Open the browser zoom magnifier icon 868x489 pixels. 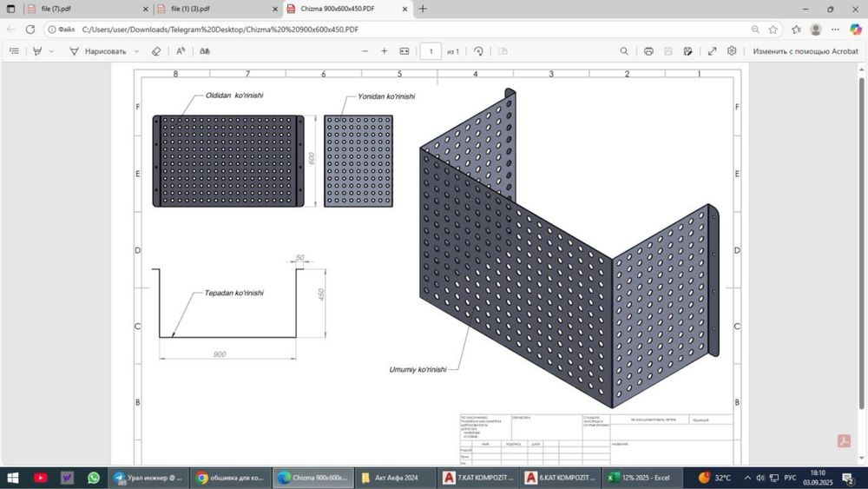pyautogui.click(x=755, y=30)
